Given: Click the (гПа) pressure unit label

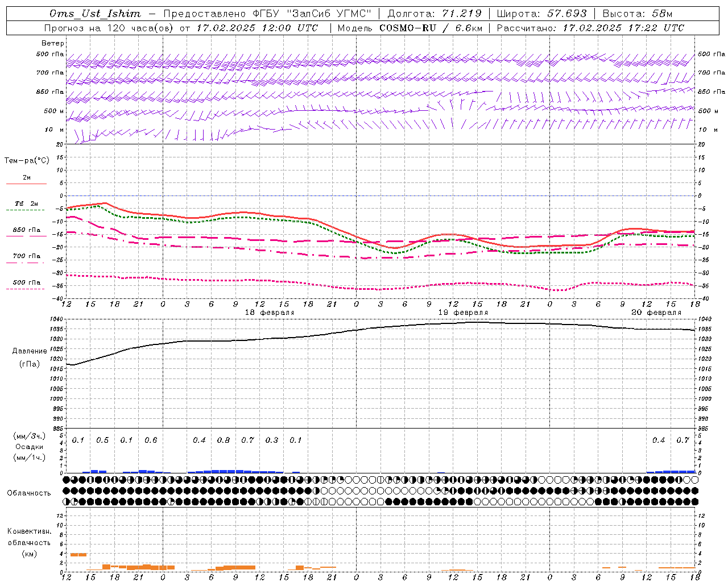Looking at the screenshot, I should (x=30, y=364).
